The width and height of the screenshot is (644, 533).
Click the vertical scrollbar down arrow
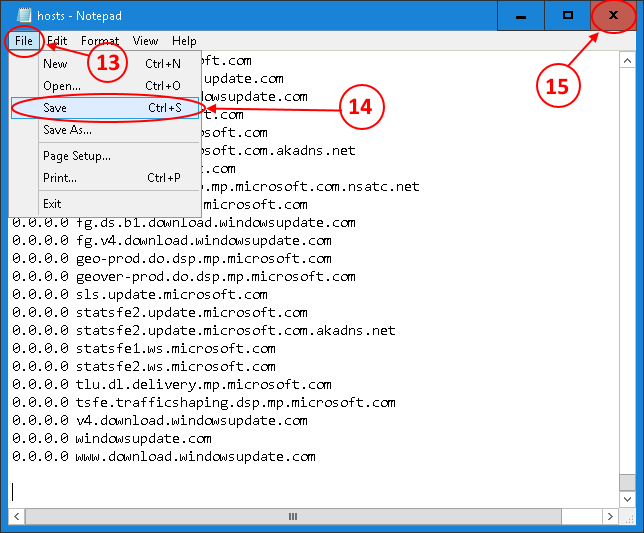click(x=627, y=499)
